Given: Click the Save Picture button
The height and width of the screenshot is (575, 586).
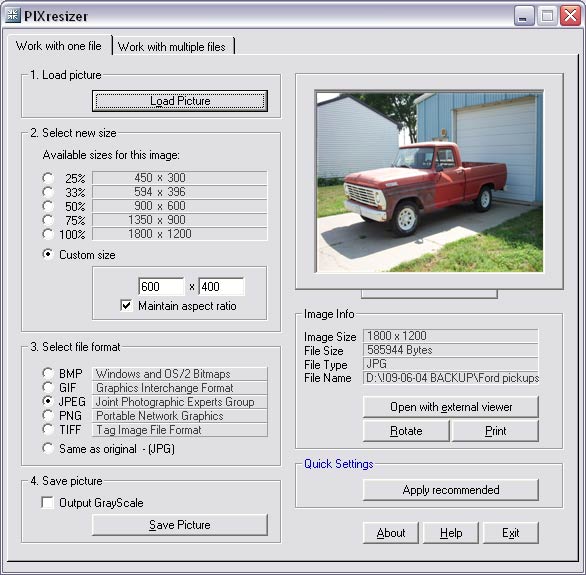Looking at the screenshot, I should click(x=180, y=525).
